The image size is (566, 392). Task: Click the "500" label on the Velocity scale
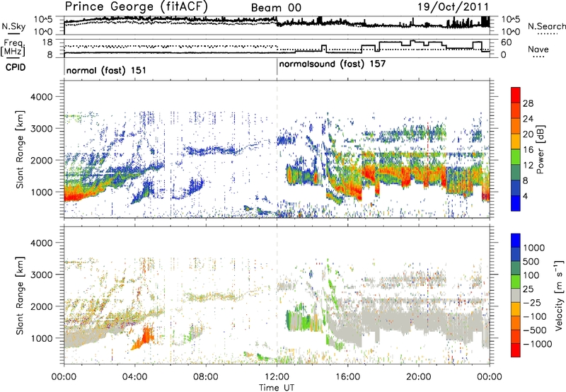[x=531, y=261]
